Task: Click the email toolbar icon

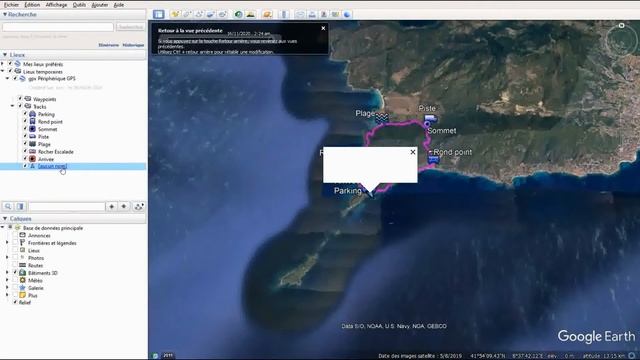Action: pyautogui.click(x=300, y=14)
